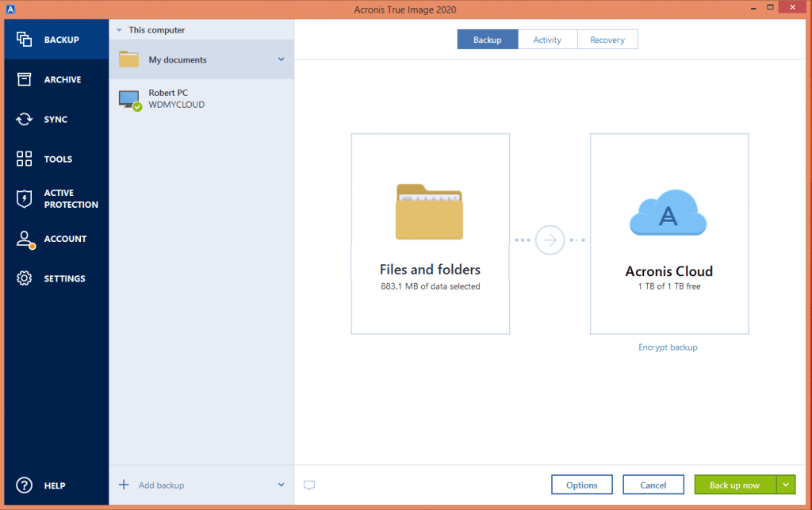This screenshot has width=812, height=510.
Task: Go to the SYNC menu label
Action: (56, 119)
